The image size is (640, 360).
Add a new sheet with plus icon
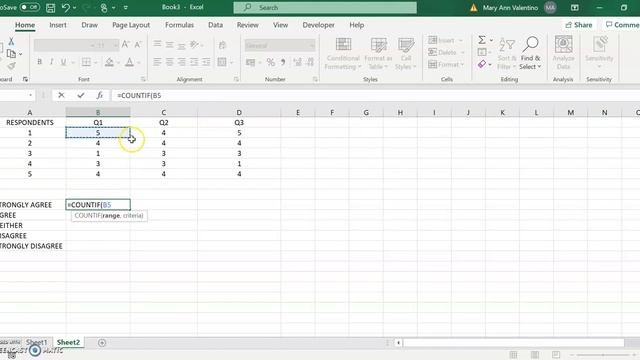(x=102, y=343)
